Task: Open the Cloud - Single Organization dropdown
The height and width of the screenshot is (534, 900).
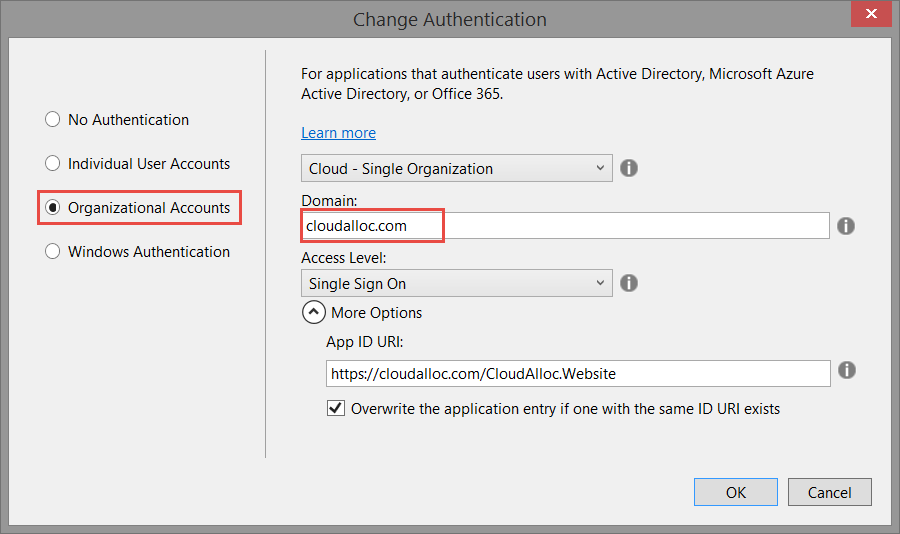Action: pos(456,168)
